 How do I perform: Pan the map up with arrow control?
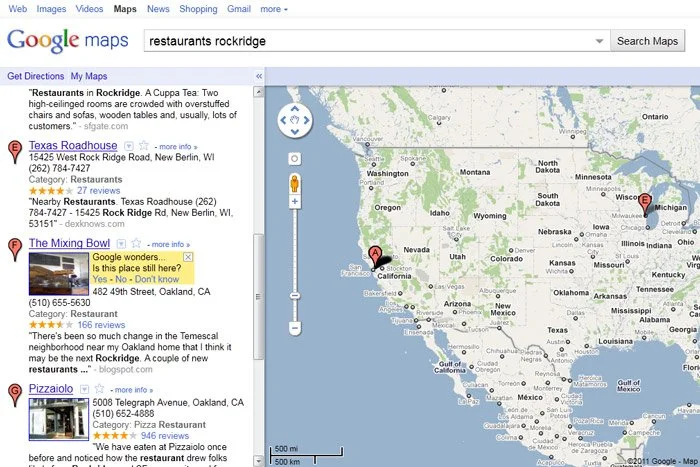(295, 108)
